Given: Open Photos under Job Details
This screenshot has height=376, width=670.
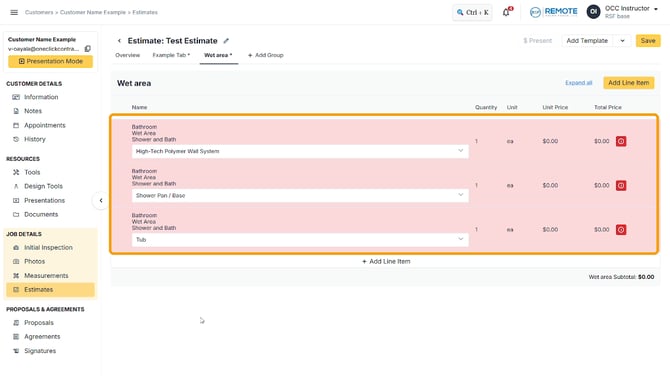Looking at the screenshot, I should 34,261.
